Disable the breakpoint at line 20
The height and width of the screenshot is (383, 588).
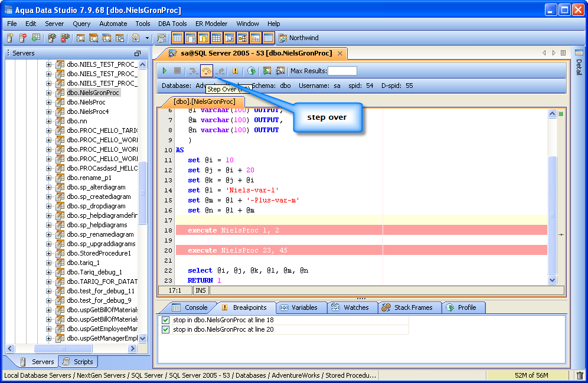pyautogui.click(x=165, y=329)
